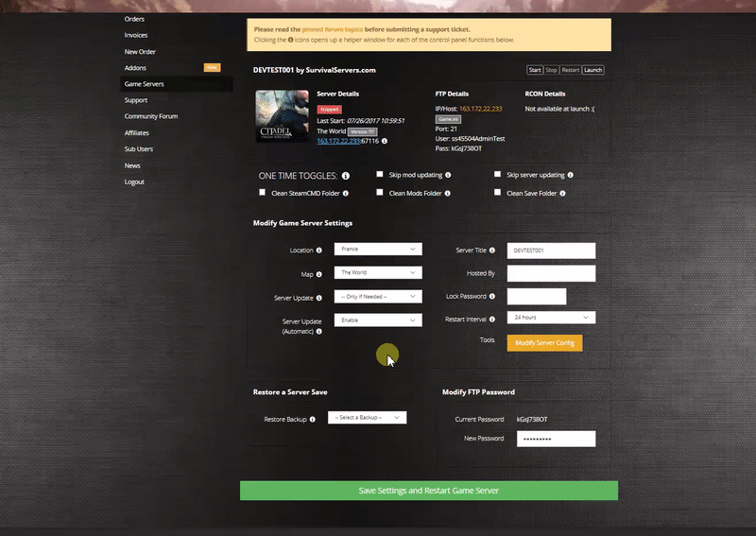Open Invoices in sidebar

point(136,35)
